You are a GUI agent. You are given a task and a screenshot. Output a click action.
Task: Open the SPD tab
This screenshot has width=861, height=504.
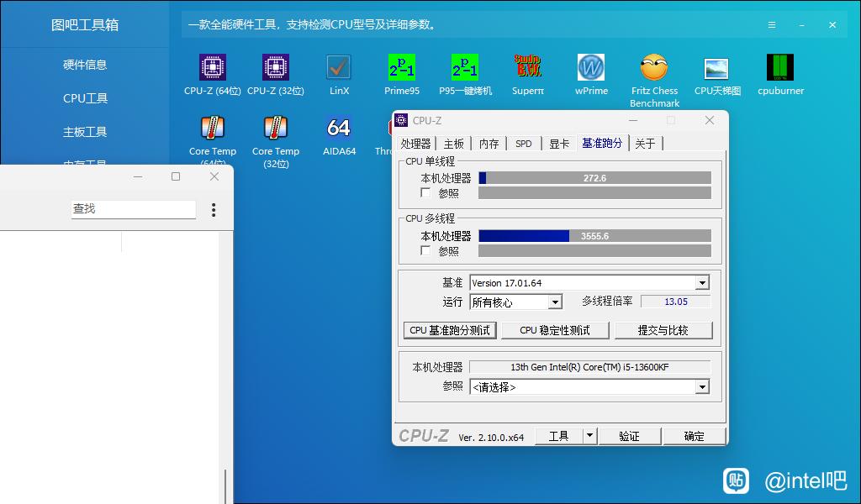[x=524, y=144]
